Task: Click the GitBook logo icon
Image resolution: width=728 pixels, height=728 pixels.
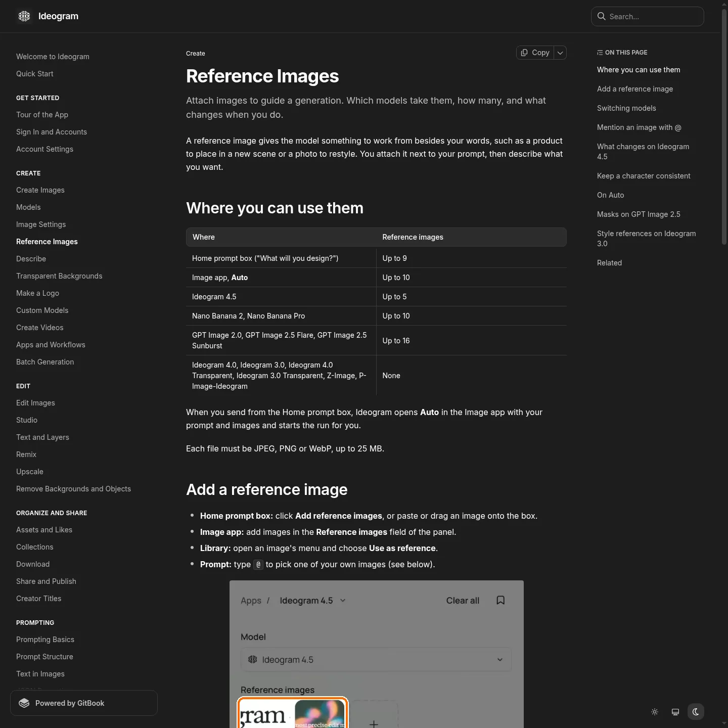Action: point(24,703)
